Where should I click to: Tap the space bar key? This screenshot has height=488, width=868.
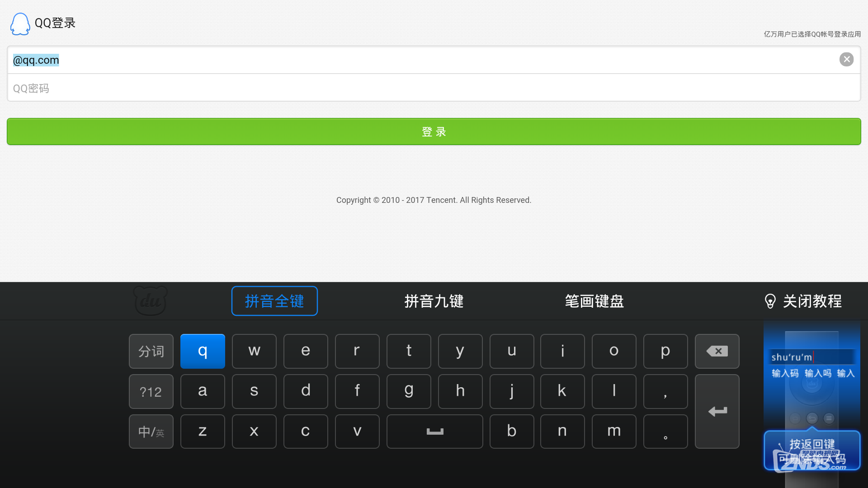point(434,432)
